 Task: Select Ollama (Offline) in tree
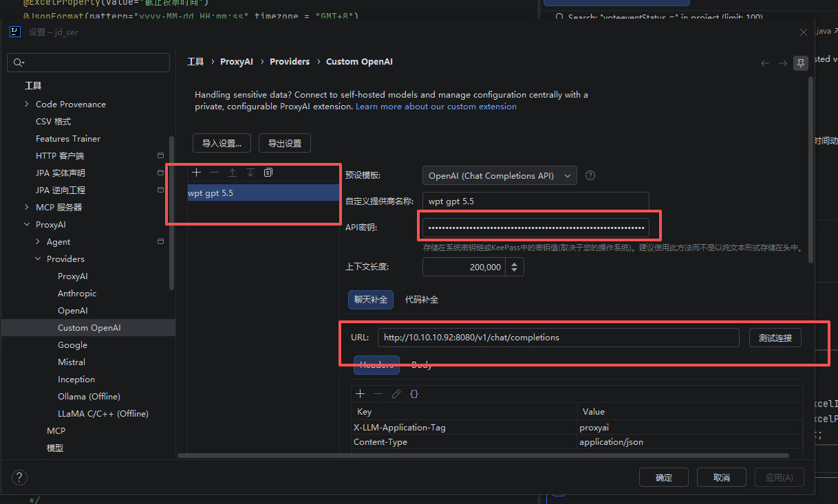89,396
